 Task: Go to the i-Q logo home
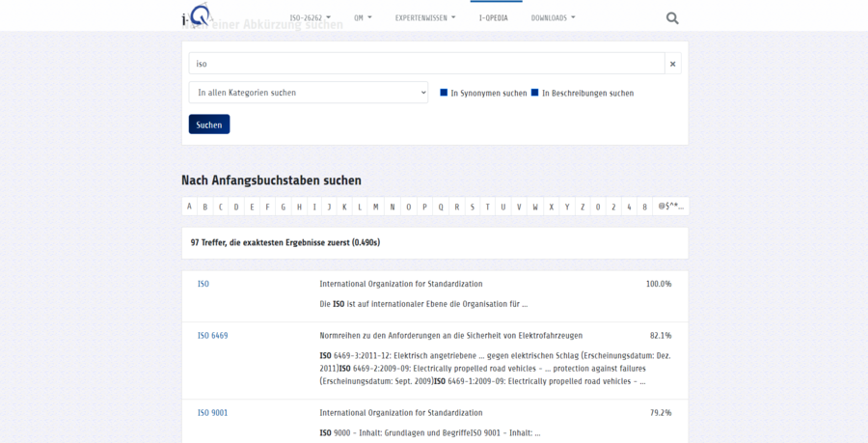pos(198,15)
